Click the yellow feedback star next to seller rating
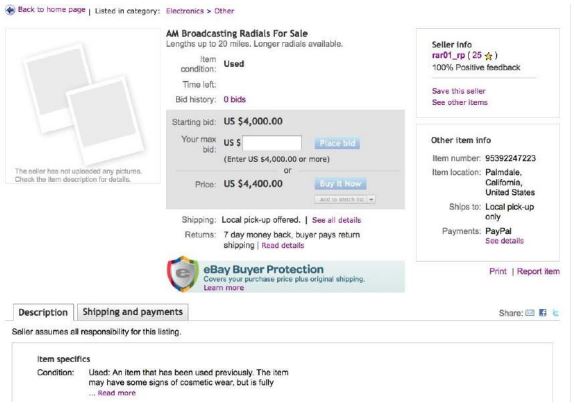 tap(488, 56)
